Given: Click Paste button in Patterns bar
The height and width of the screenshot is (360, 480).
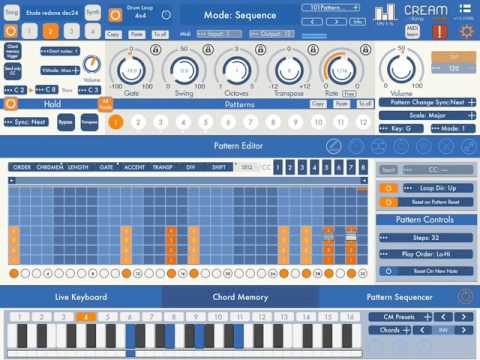Looking at the screenshot, I should click(341, 104).
